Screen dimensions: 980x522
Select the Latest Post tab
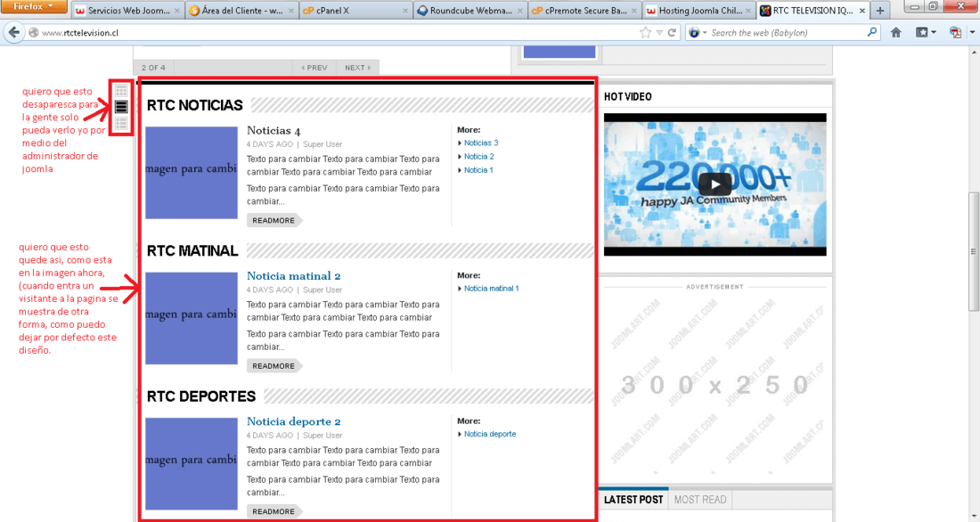pyautogui.click(x=633, y=500)
